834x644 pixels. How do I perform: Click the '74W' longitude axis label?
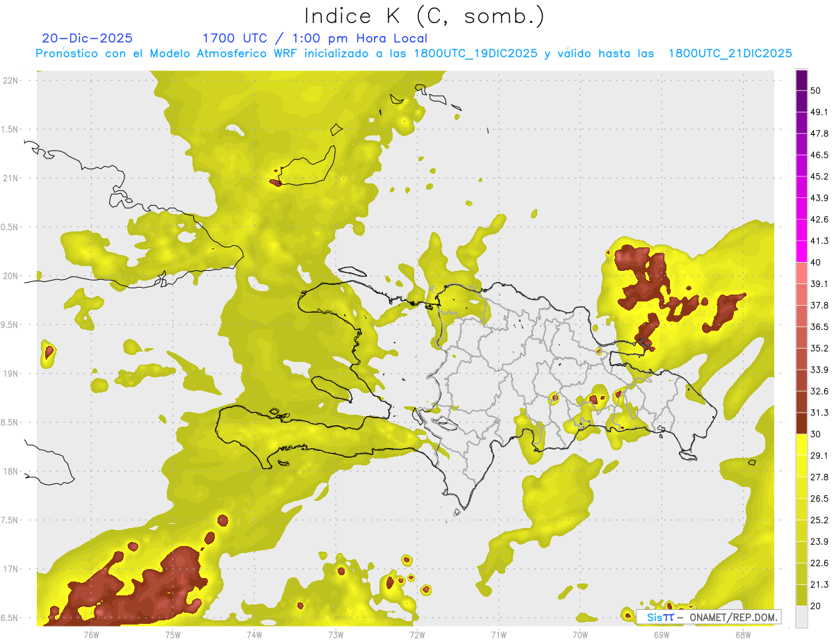[x=254, y=634]
